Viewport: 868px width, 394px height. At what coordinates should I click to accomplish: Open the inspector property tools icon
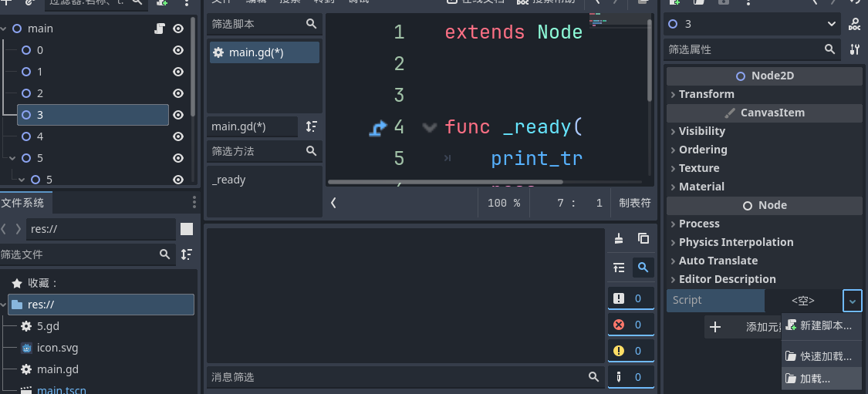coord(854,49)
